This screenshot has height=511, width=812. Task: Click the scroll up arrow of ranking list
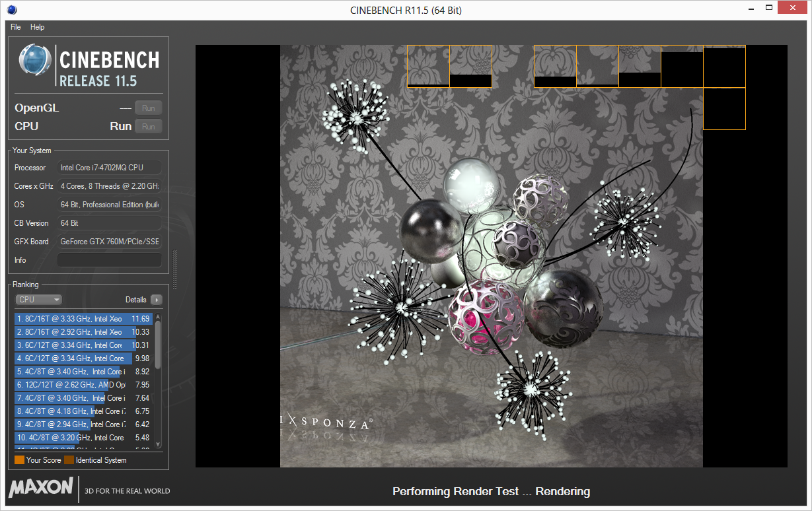tap(158, 317)
